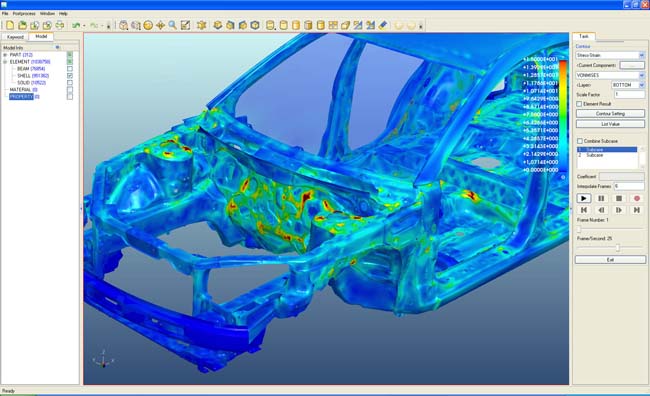Click the green Undo arrow icon
650x396 pixels.
click(76, 26)
